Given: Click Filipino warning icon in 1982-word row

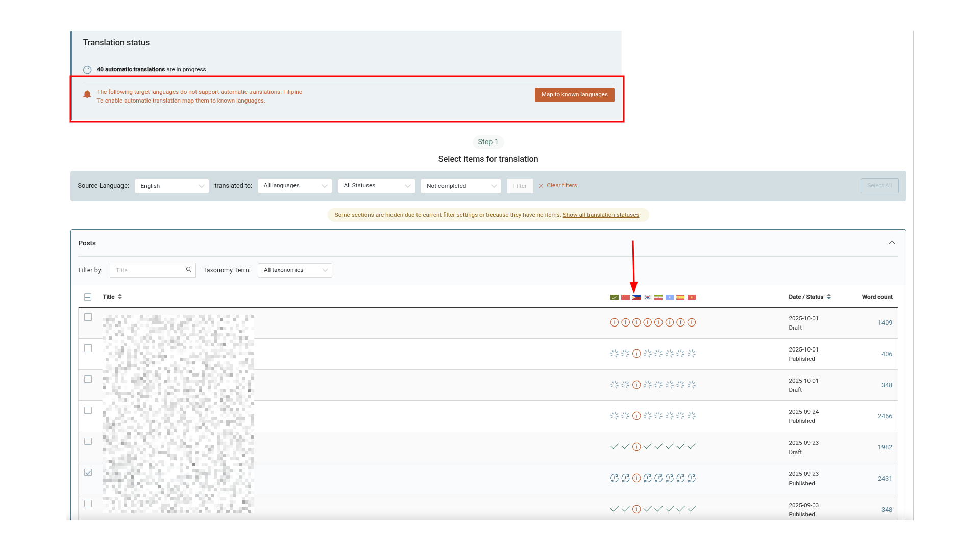Looking at the screenshot, I should 636,447.
